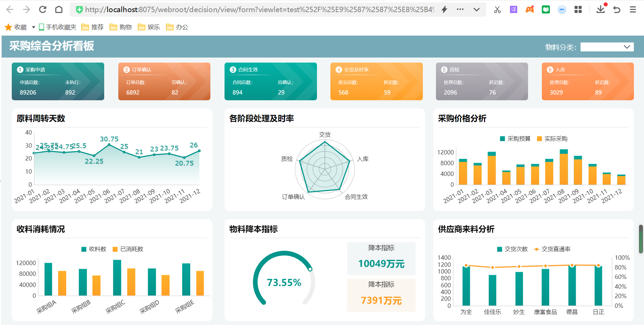The height and width of the screenshot is (325, 644).
Task: Open the 物料分类 dropdown
Action: (x=607, y=47)
